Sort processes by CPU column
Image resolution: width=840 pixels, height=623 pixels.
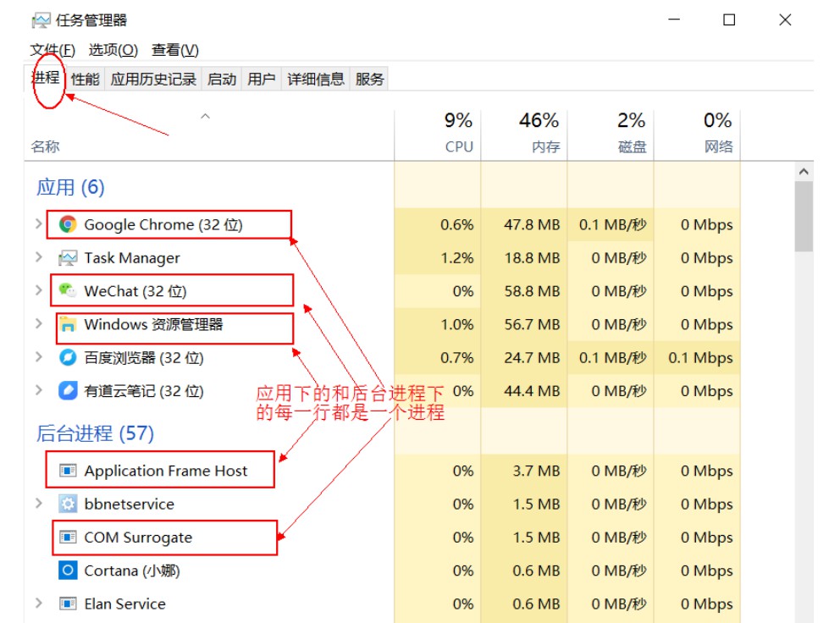pyautogui.click(x=438, y=135)
